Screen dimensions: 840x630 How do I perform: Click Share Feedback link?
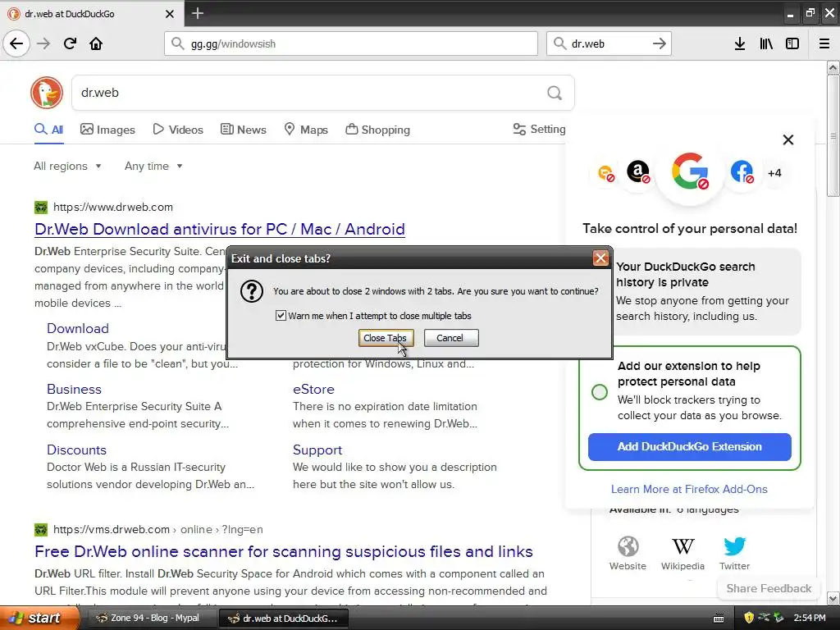(769, 588)
